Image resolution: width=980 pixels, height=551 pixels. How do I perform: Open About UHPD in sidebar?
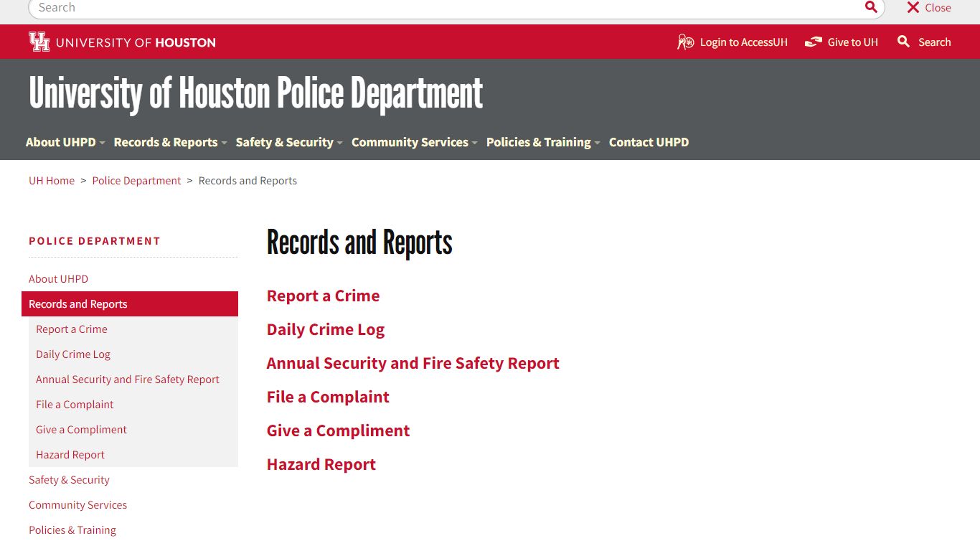click(58, 279)
